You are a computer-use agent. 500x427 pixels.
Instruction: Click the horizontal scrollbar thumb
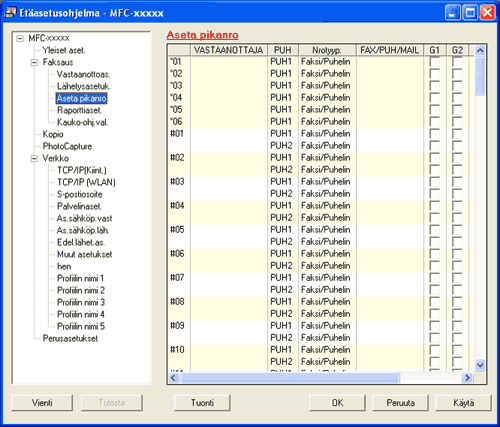pos(289,378)
